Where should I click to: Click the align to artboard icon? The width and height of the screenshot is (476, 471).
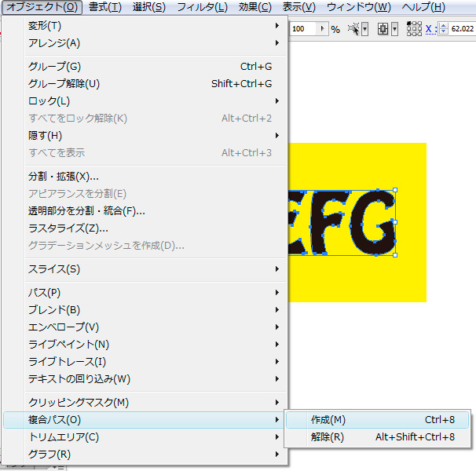coord(383,29)
